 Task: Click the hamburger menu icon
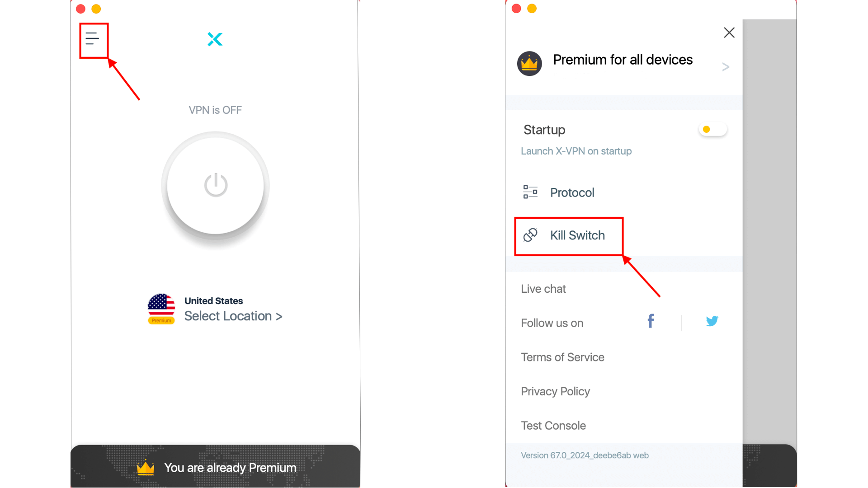(91, 38)
